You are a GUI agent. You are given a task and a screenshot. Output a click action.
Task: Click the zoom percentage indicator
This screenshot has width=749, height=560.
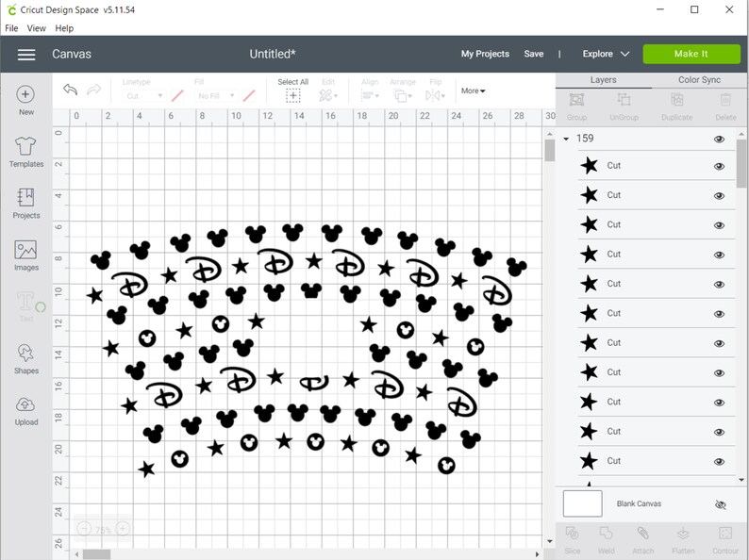pos(103,530)
